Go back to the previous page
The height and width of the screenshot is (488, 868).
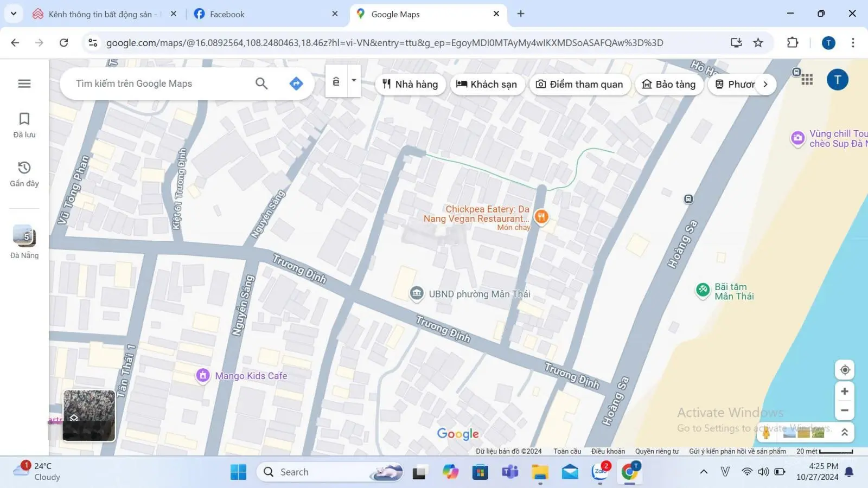[15, 43]
